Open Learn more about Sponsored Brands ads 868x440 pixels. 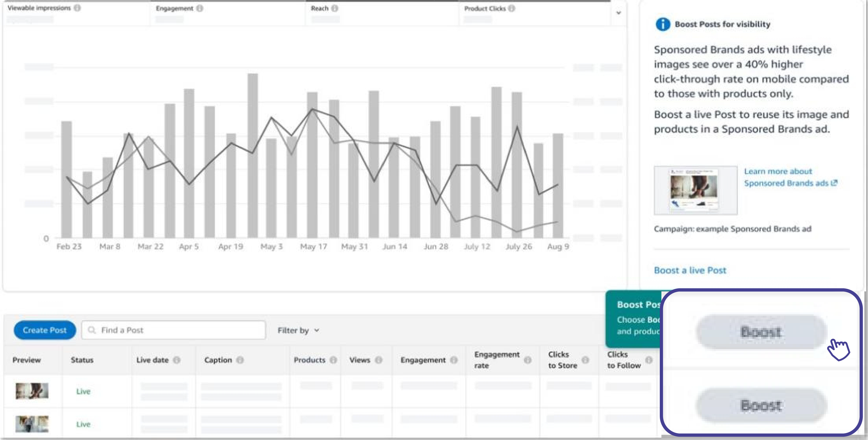pos(790,177)
